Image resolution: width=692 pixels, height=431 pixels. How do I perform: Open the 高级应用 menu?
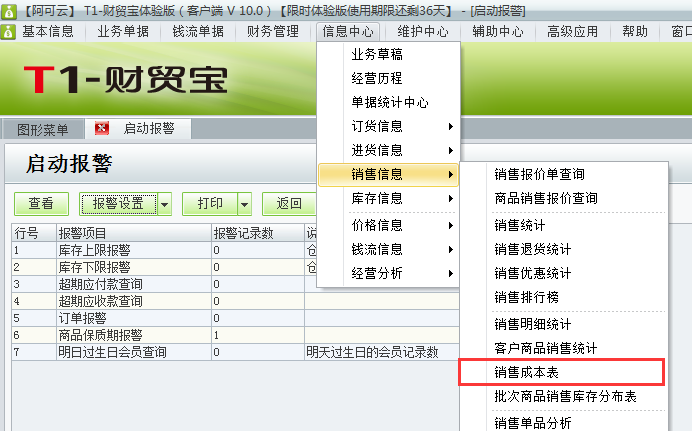572,32
